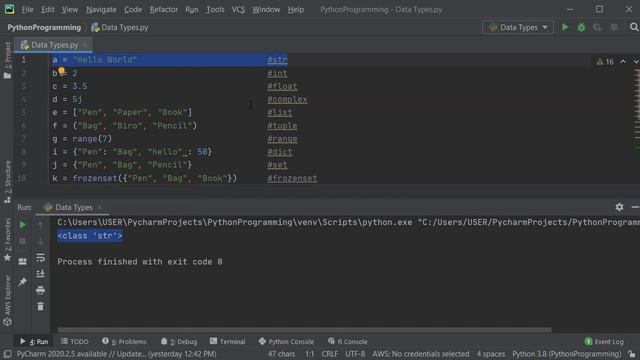Open the VCS menu
This screenshot has height=360, width=640.
[238, 9]
